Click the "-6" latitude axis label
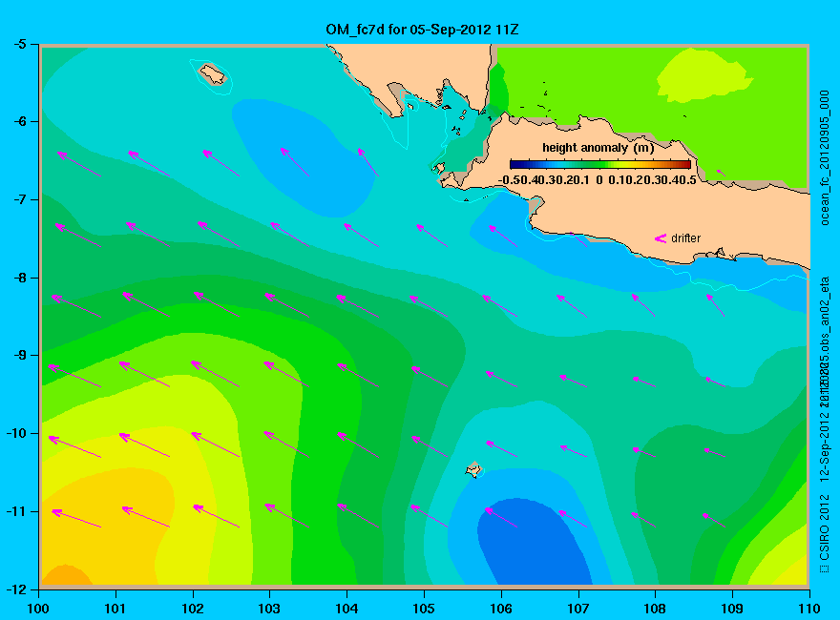This screenshot has height=620, width=840. point(19,121)
